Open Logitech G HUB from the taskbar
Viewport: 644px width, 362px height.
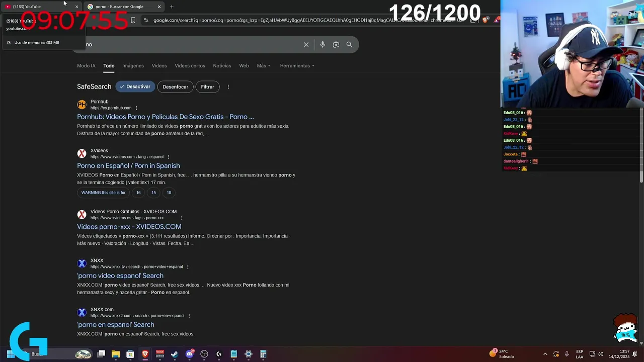pos(219,354)
